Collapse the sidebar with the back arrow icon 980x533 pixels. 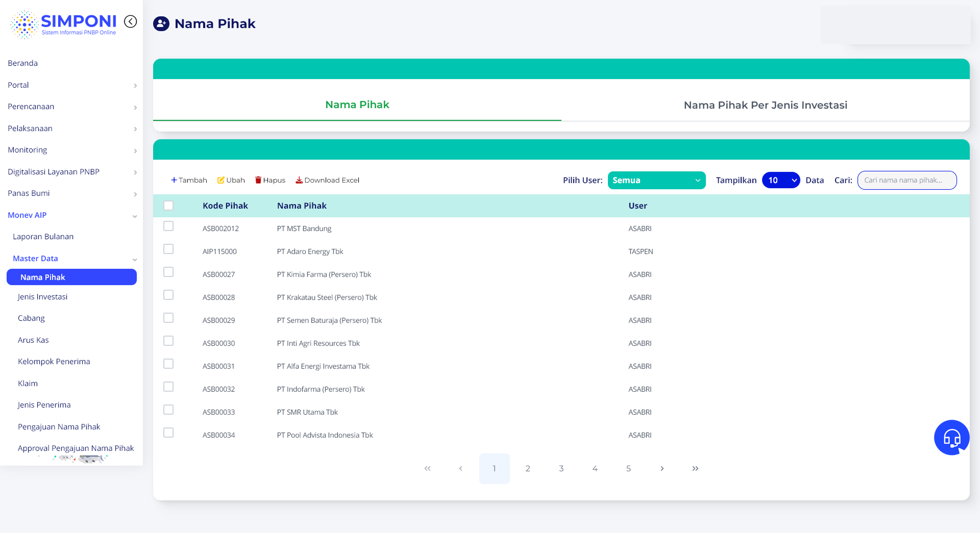[131, 21]
